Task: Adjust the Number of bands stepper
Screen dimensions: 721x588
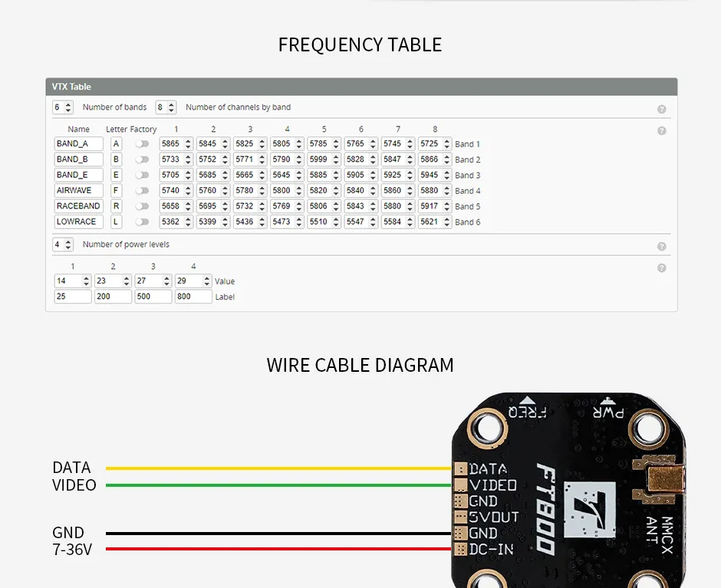Action: [x=68, y=107]
